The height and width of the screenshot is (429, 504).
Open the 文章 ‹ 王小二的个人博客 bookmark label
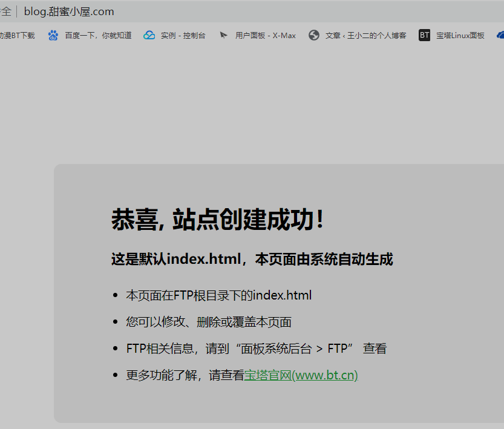pyautogui.click(x=365, y=35)
